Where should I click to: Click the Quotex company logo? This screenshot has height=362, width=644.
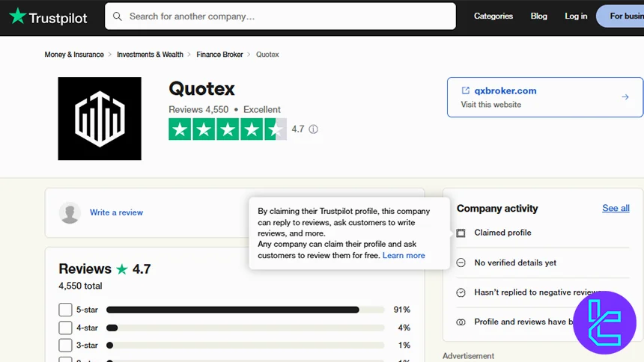click(100, 119)
